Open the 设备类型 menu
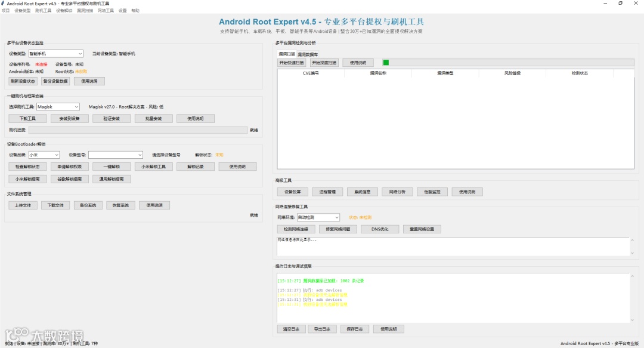The image size is (644, 348). coord(22,11)
